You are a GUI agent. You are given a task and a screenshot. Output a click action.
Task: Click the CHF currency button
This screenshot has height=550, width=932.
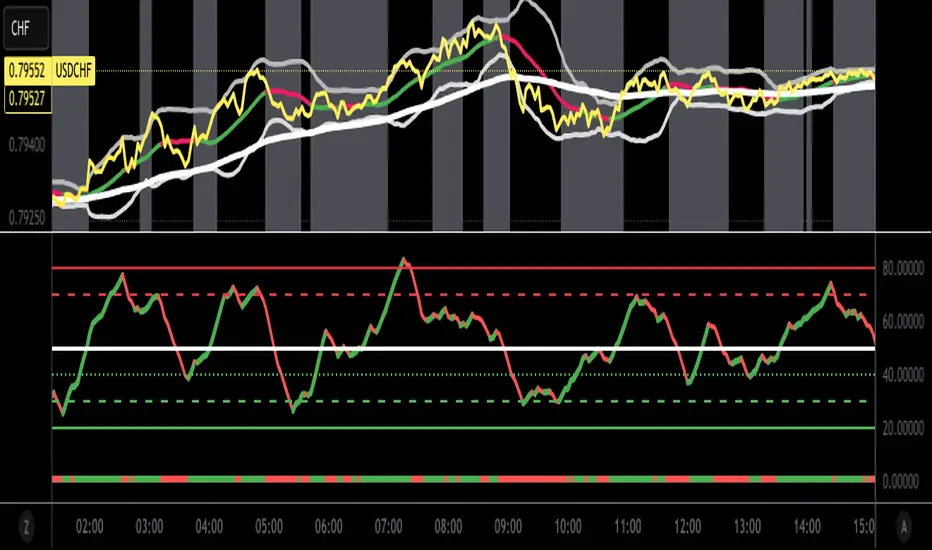point(26,28)
